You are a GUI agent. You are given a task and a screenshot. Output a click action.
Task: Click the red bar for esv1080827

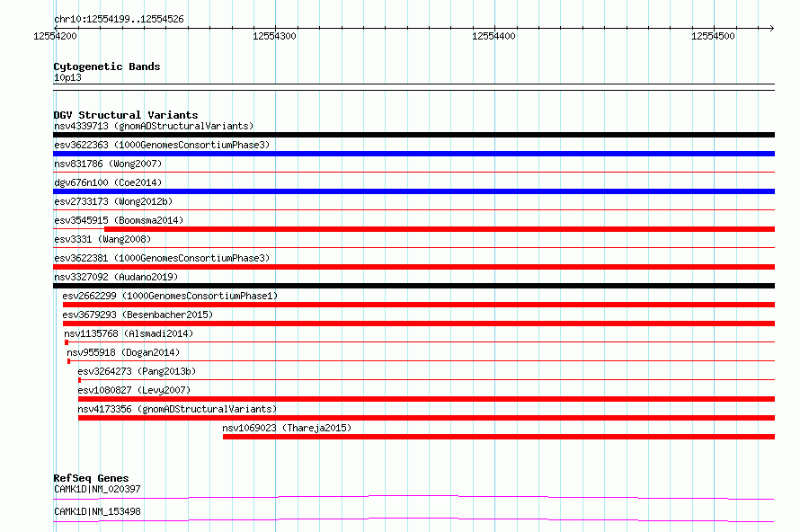click(x=427, y=399)
